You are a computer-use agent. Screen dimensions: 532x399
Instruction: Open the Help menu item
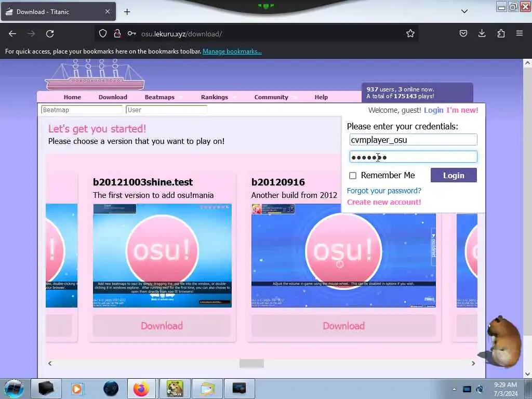(x=321, y=97)
